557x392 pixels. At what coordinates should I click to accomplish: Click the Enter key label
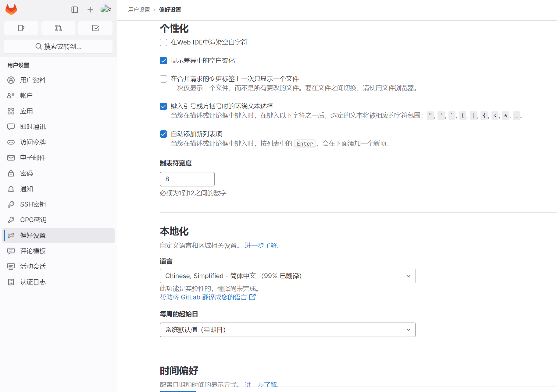[305, 143]
